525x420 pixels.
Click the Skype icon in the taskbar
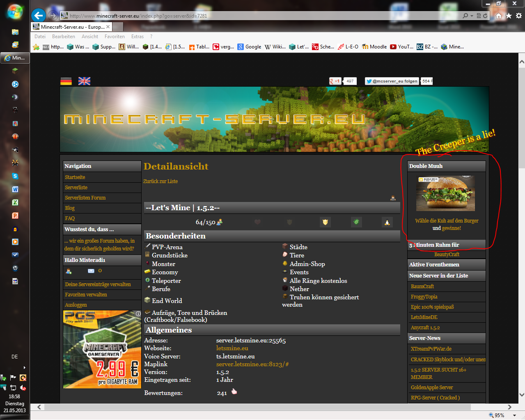click(15, 176)
